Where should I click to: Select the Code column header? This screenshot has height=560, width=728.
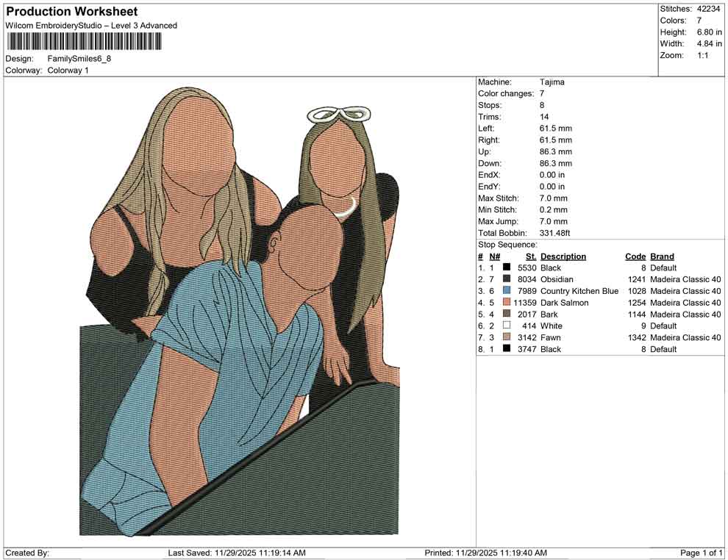tap(635, 256)
